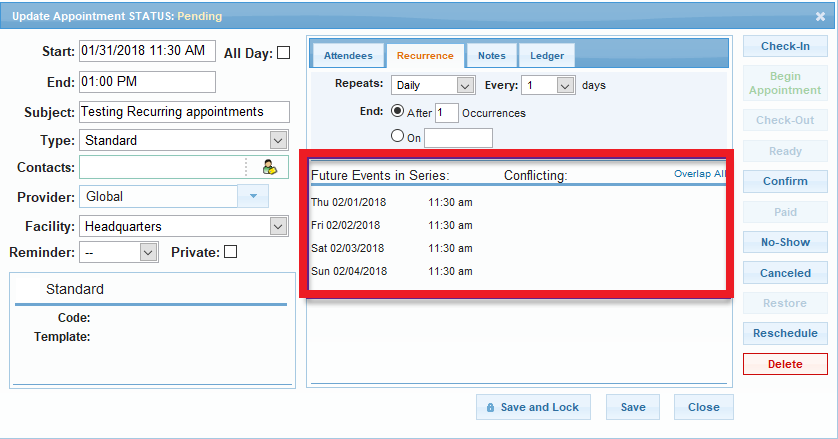Toggle the All Day checkbox
838x439 pixels.
pos(284,52)
